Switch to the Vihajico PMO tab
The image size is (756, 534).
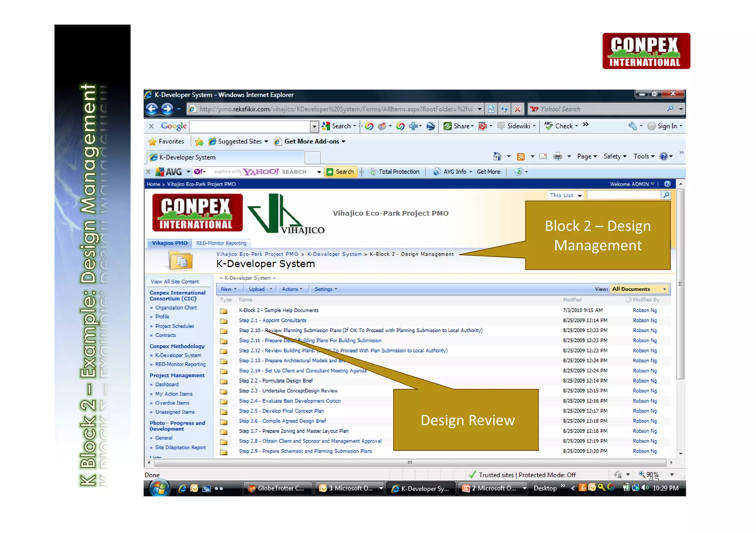tap(169, 243)
